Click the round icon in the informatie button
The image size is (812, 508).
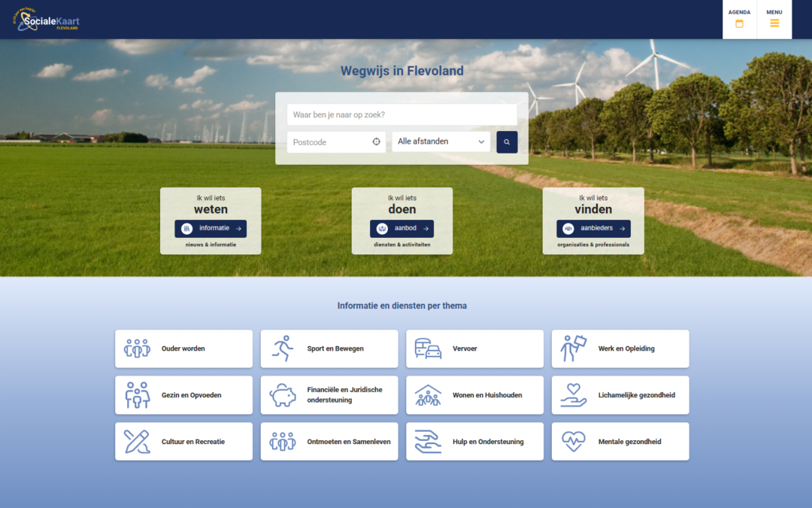click(x=187, y=229)
